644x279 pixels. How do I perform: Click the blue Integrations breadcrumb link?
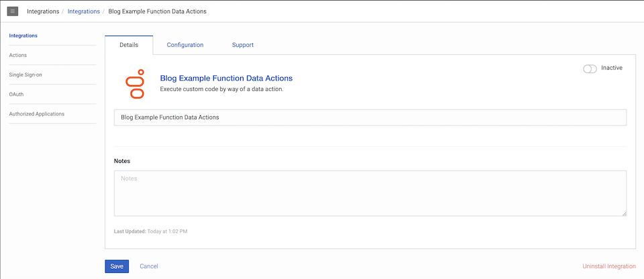83,11
